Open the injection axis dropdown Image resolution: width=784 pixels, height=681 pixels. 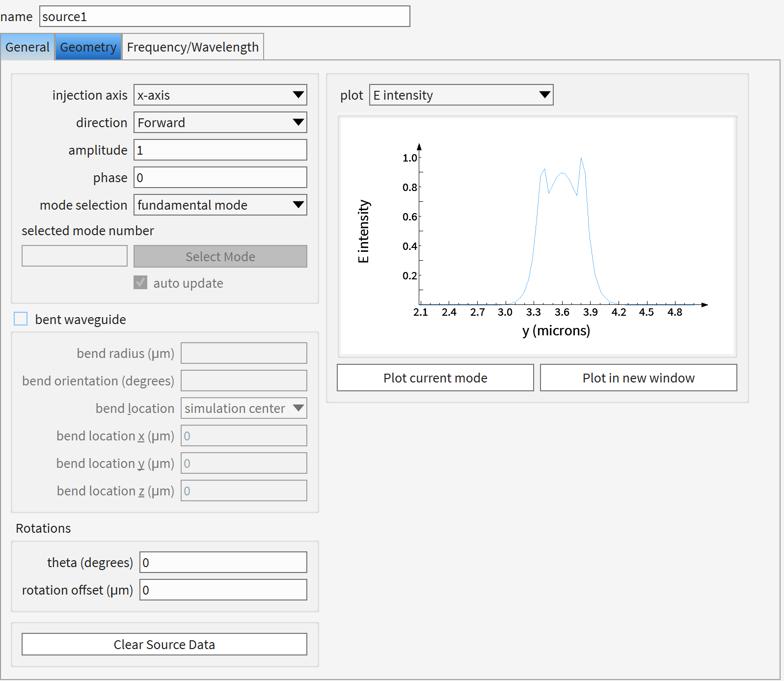[x=220, y=95]
